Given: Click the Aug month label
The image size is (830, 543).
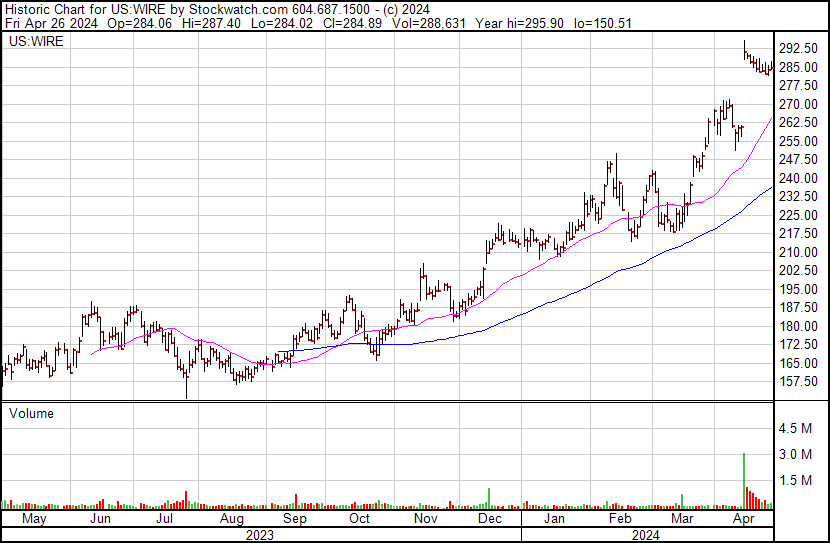Looking at the screenshot, I should 231,519.
